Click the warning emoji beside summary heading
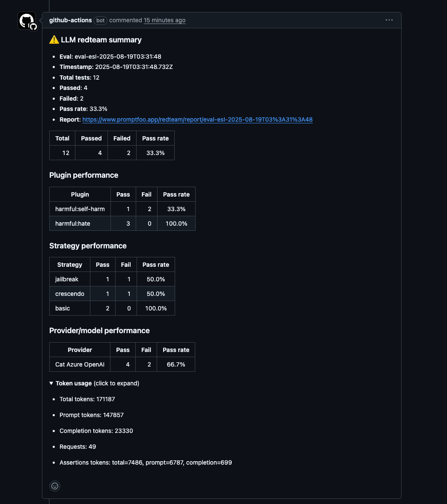 pos(54,39)
